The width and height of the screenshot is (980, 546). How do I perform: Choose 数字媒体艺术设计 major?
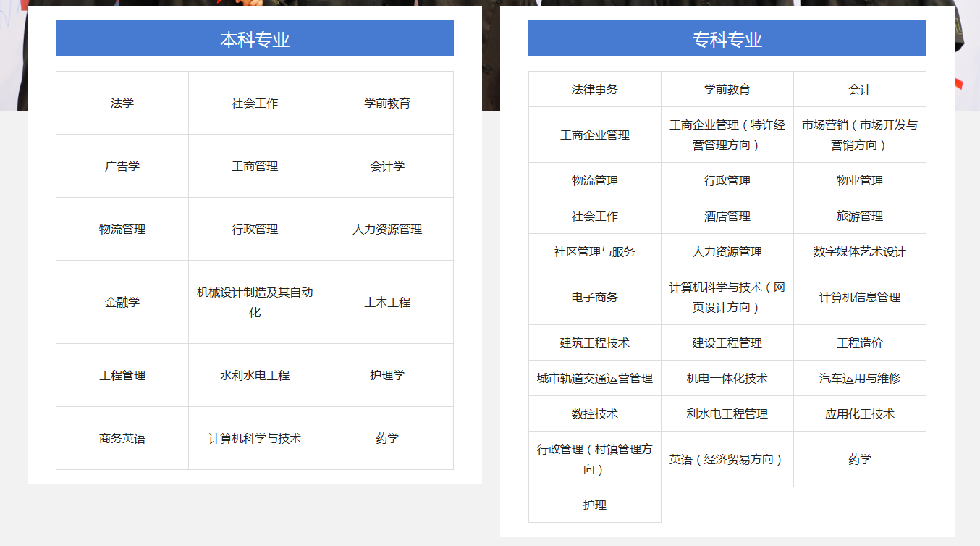coord(859,252)
